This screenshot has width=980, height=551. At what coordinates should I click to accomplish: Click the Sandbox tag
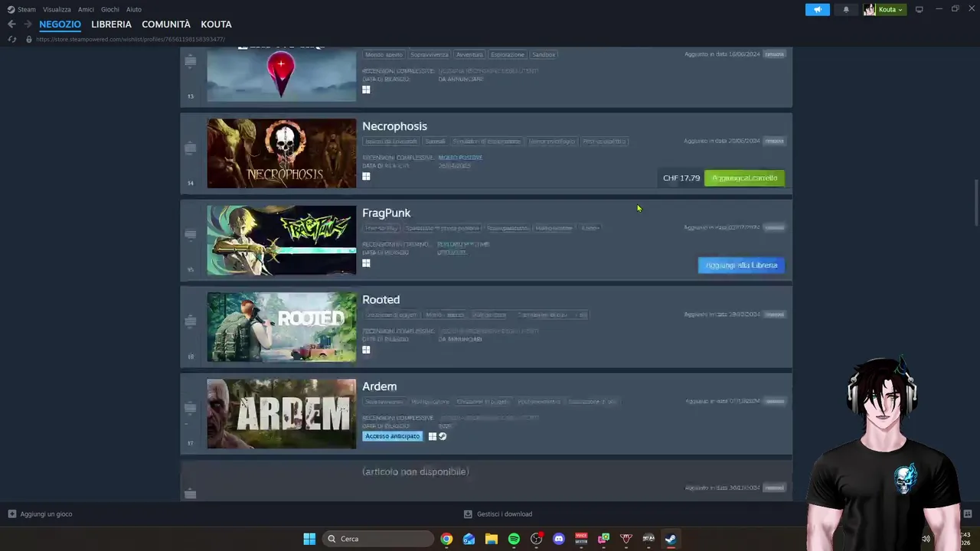coord(544,54)
